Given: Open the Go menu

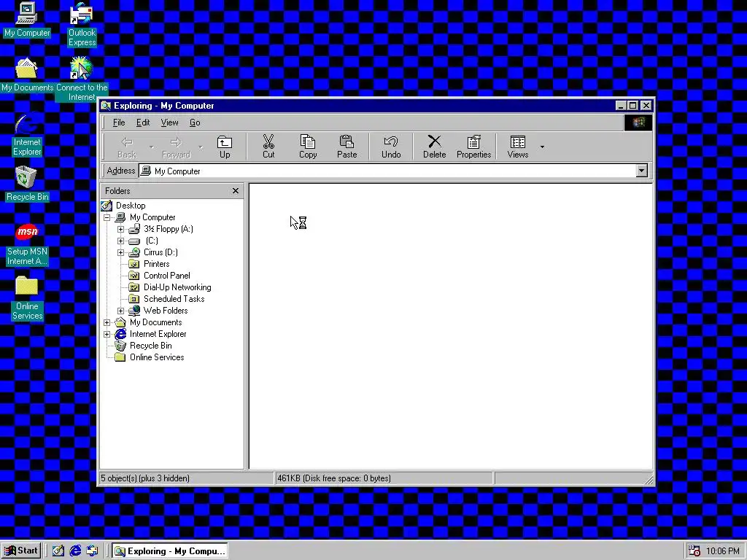Looking at the screenshot, I should [194, 122].
